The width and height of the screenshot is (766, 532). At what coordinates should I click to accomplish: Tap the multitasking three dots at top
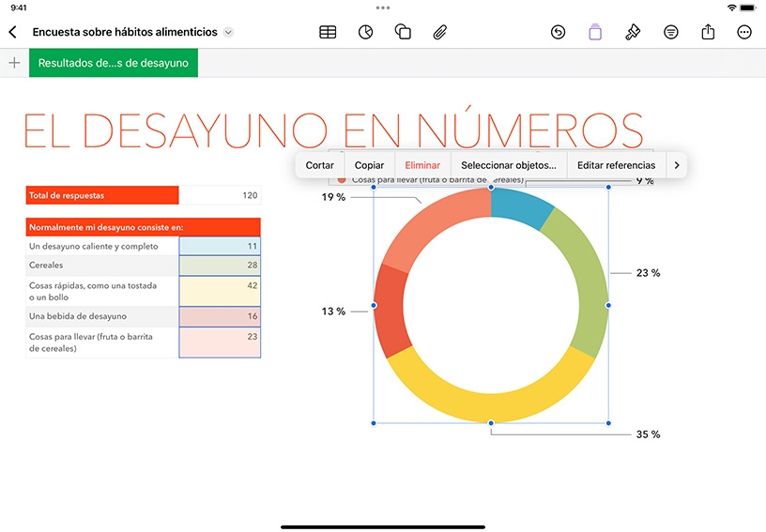[x=383, y=8]
